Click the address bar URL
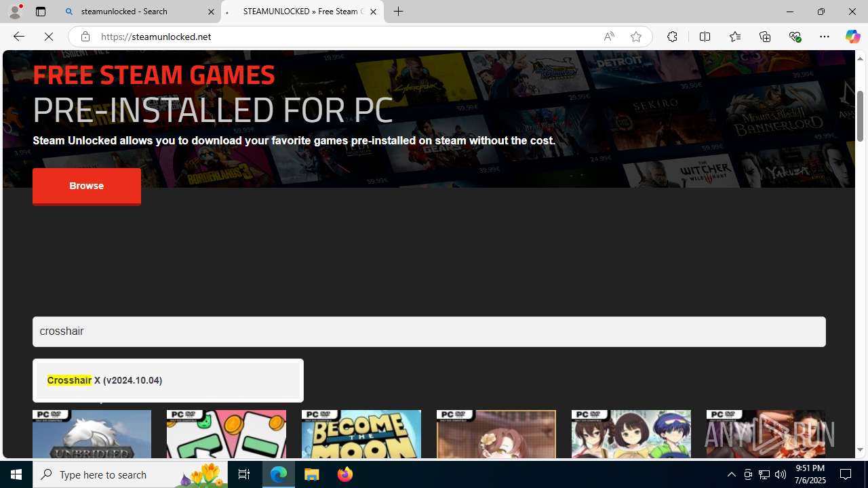The width and height of the screenshot is (868, 488). (x=156, y=37)
